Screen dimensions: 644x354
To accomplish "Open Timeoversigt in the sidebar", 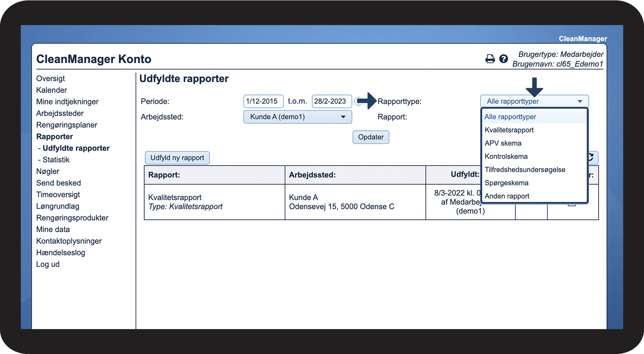I will [58, 195].
